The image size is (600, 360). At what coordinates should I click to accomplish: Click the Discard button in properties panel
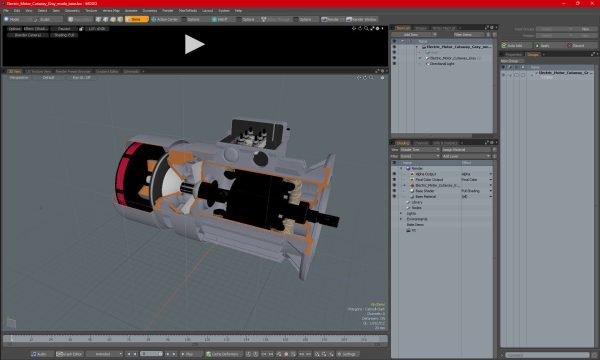click(x=581, y=46)
